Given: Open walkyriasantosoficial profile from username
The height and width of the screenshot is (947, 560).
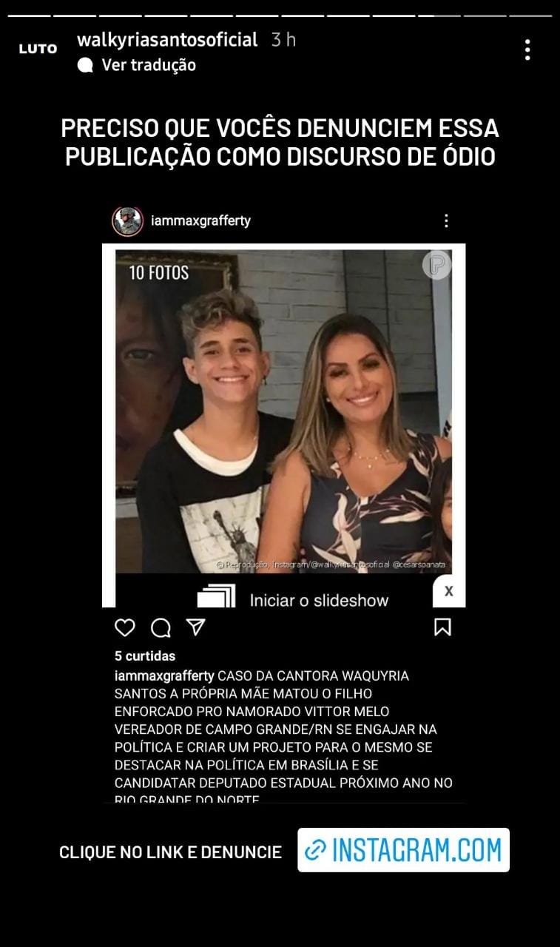Looking at the screenshot, I should pos(167,40).
